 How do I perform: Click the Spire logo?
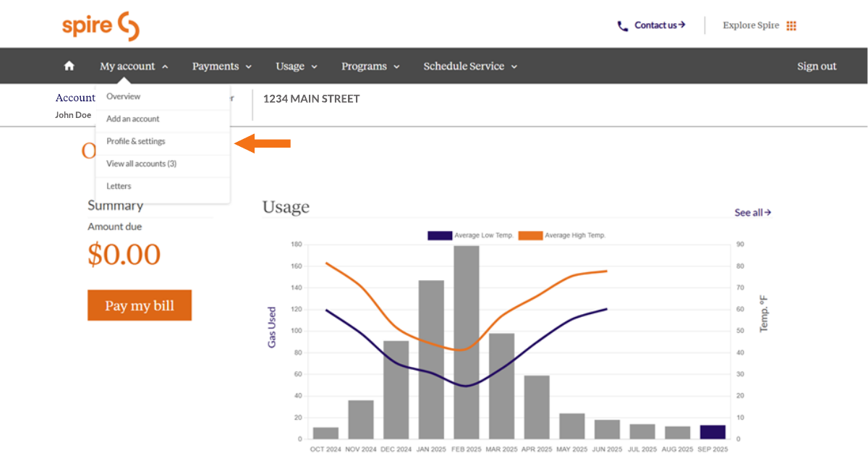pos(101,25)
